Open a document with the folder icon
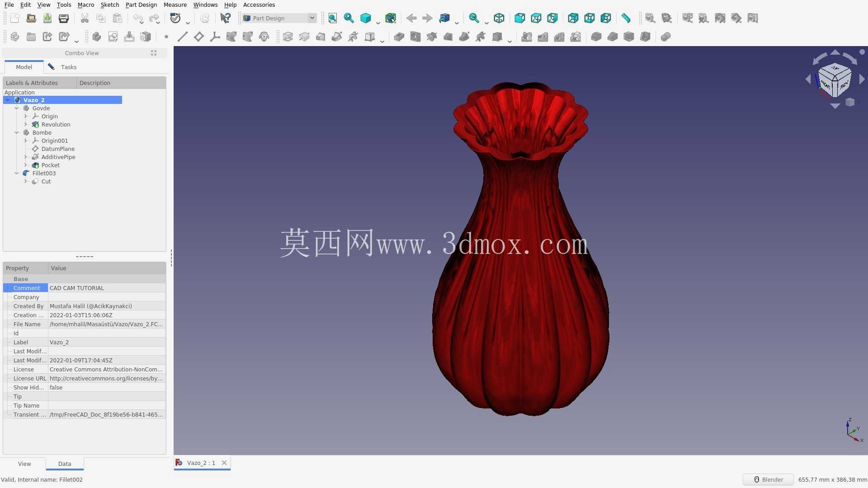The height and width of the screenshot is (488, 868). point(31,18)
